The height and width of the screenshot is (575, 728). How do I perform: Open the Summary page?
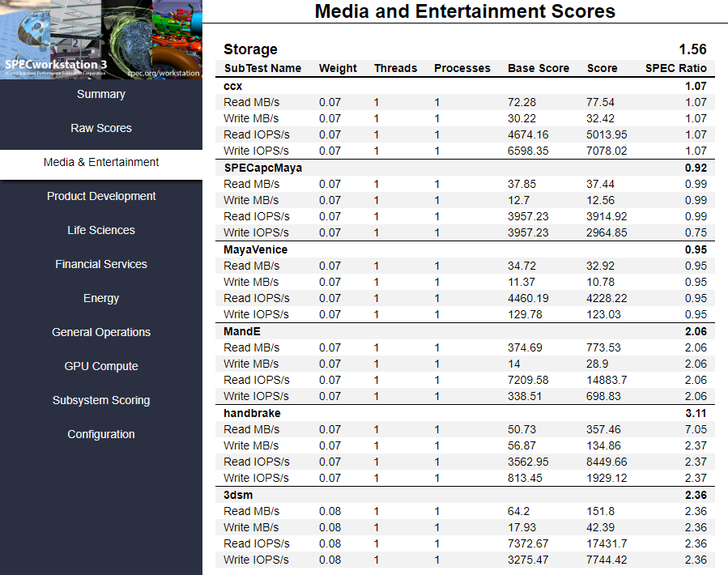[x=101, y=94]
